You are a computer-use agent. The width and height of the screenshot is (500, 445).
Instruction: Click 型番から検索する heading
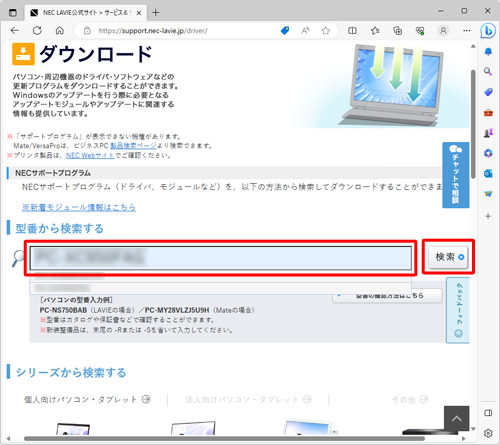click(60, 229)
